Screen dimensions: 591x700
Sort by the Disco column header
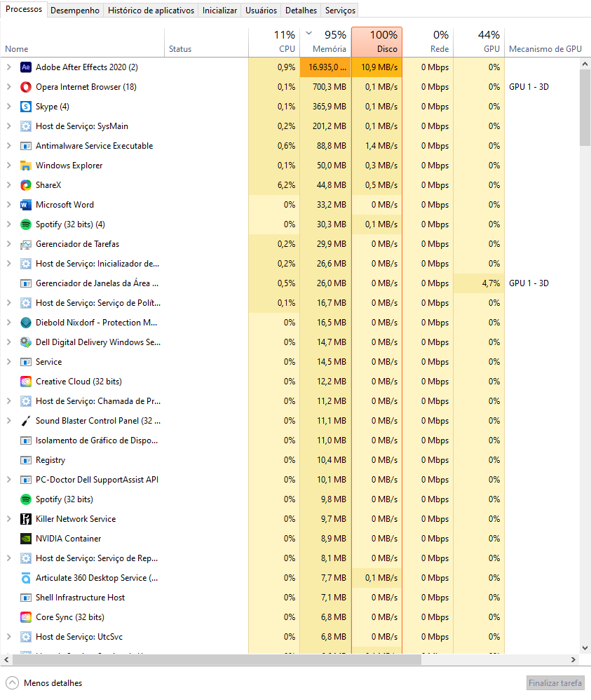376,42
